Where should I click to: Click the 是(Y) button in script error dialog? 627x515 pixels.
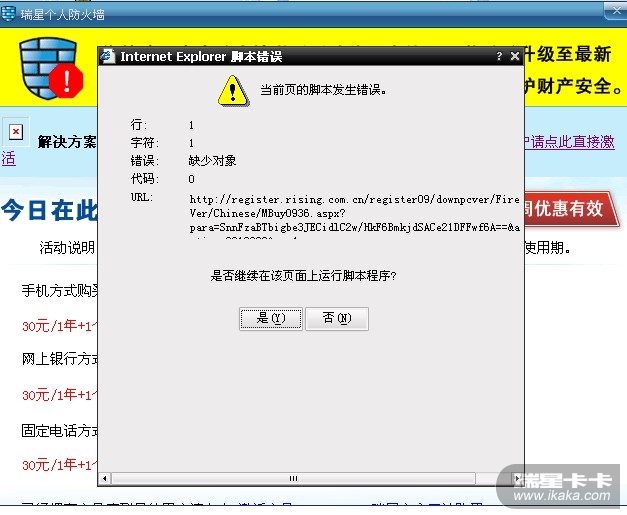[271, 319]
